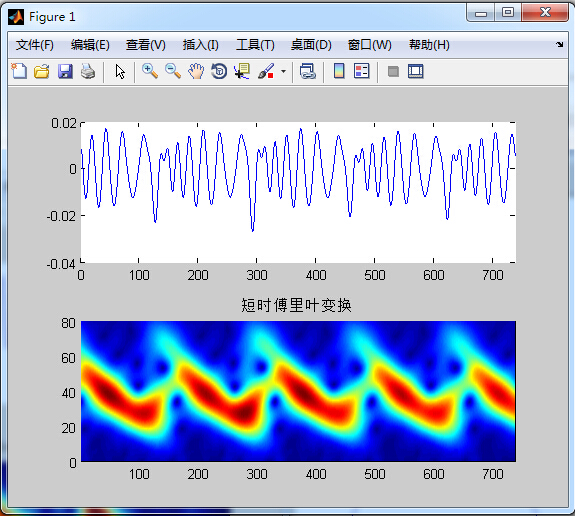Save the figure using the floppy disk icon
This screenshot has height=516, width=575.
pyautogui.click(x=65, y=71)
